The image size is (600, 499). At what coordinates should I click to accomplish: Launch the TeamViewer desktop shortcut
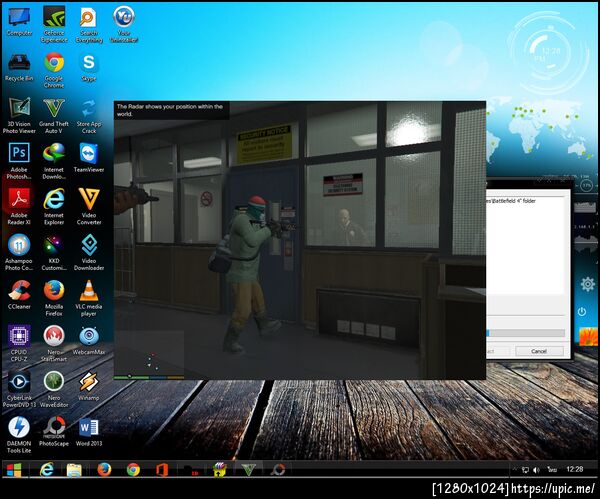89,158
